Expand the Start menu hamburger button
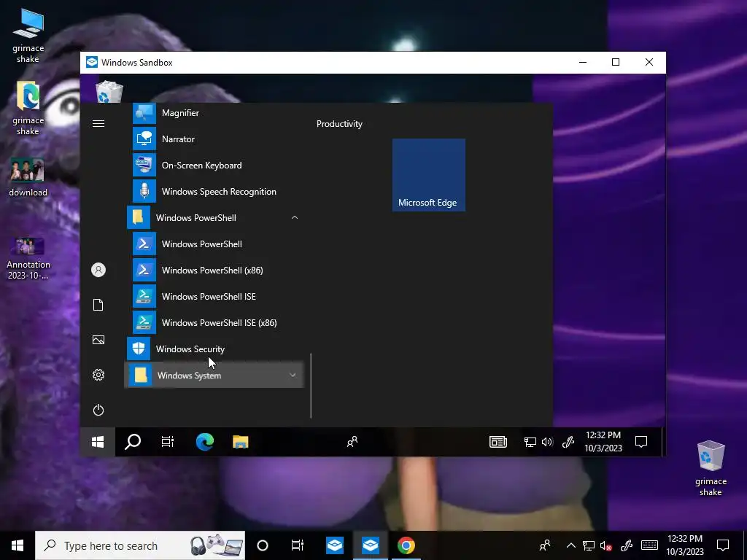This screenshot has width=747, height=560. tap(98, 124)
